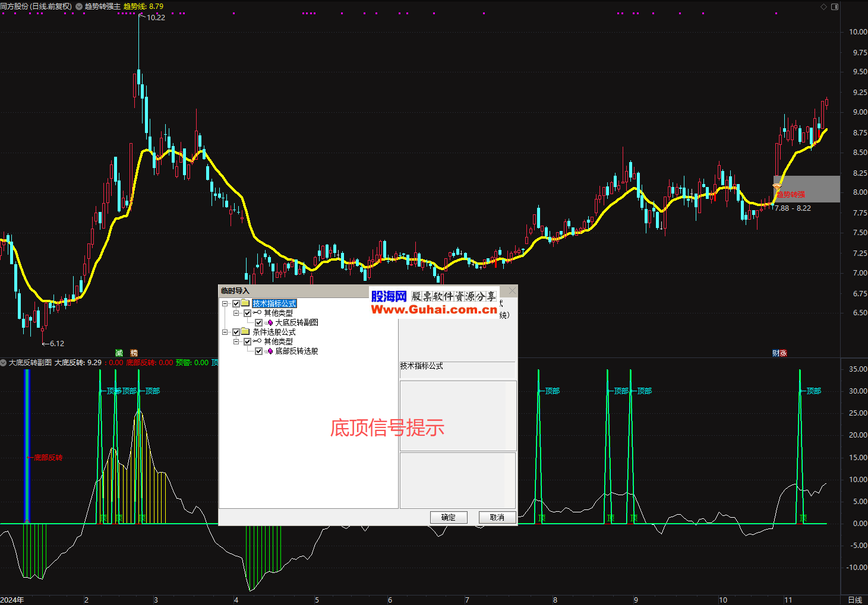Click the diamond icon at chart top-right
Viewport: 868px width, 605px height.
pos(823,7)
